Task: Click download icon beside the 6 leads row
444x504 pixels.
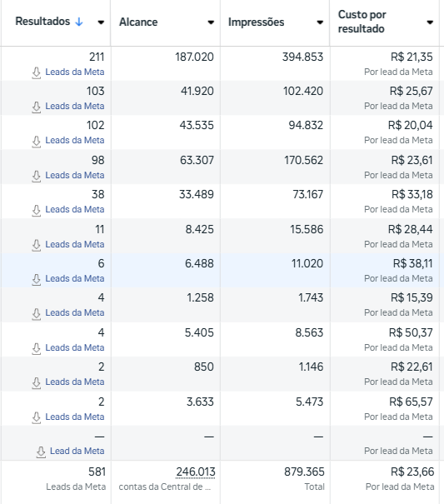Action: pos(37,279)
